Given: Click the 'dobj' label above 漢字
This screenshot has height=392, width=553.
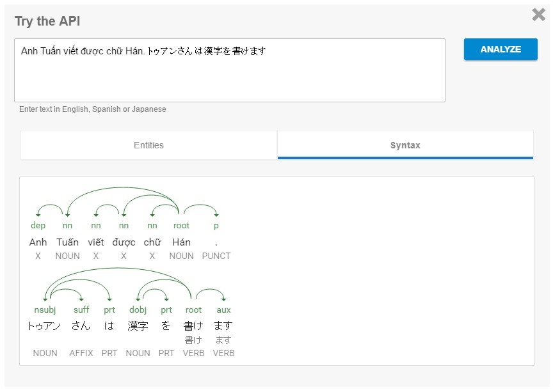Looking at the screenshot, I should click(138, 310).
